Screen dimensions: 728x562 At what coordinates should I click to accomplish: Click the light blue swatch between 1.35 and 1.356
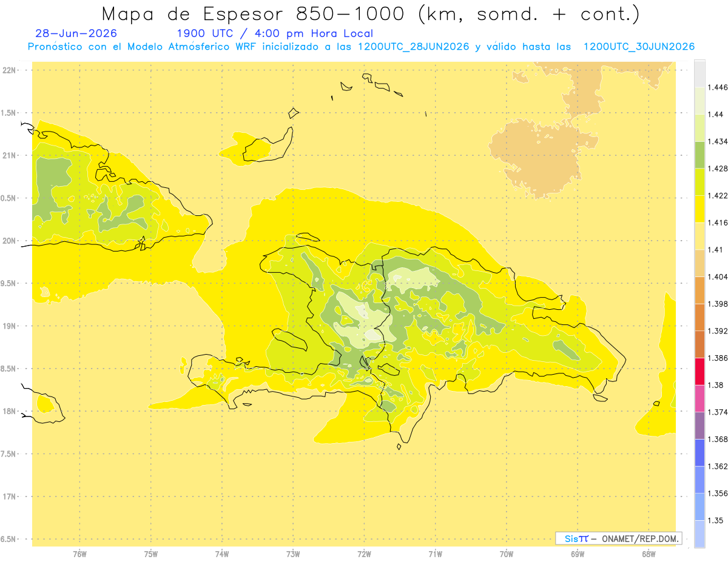click(699, 506)
